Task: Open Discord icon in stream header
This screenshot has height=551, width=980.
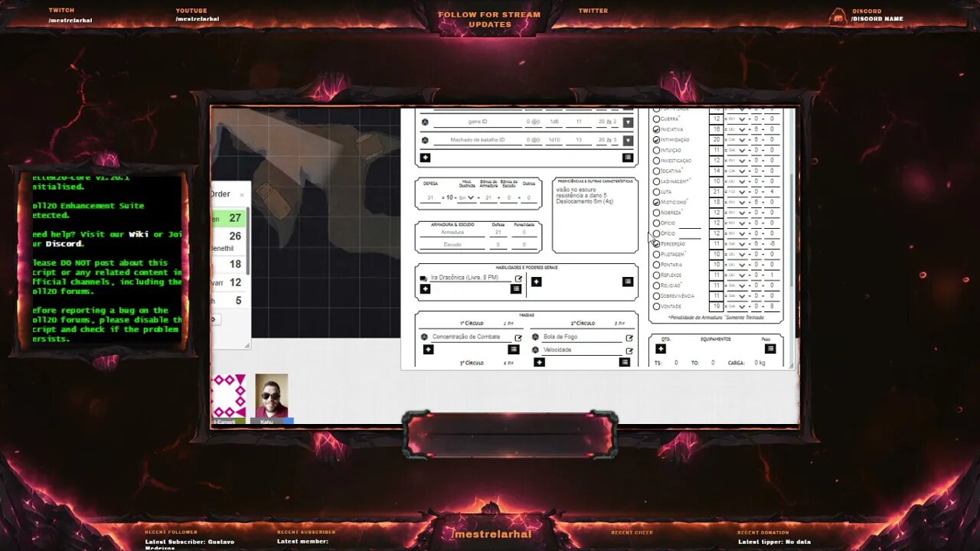Action: (839, 16)
